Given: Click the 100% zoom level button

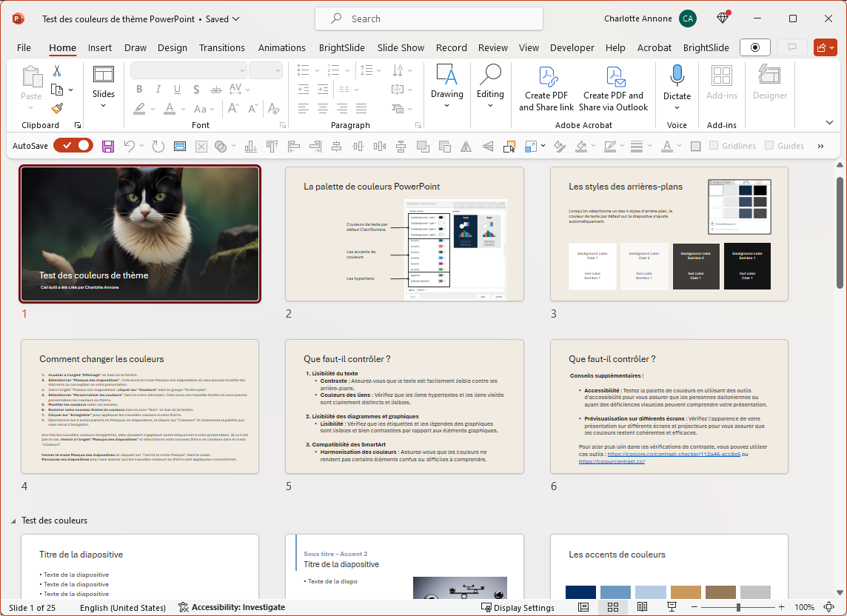Looking at the screenshot, I should tap(804, 607).
